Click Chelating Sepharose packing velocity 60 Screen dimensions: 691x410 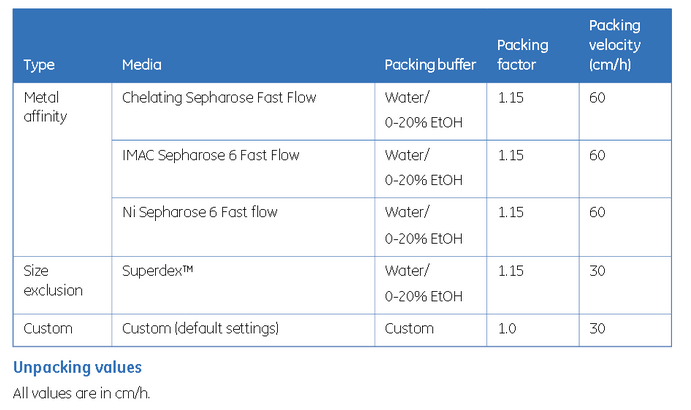[597, 98]
